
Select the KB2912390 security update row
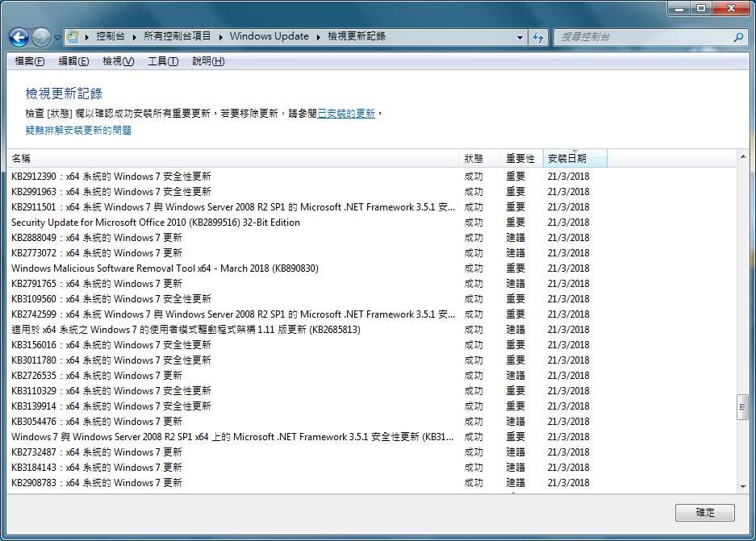(x=371, y=177)
